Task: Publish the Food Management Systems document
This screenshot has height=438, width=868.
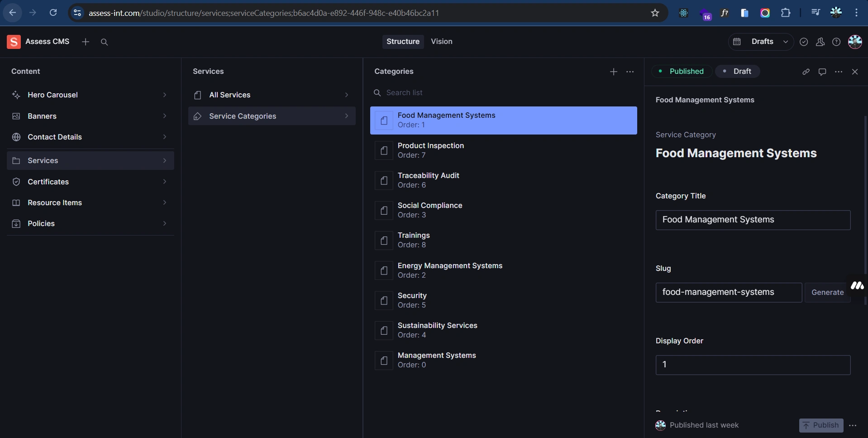Action: [x=821, y=425]
